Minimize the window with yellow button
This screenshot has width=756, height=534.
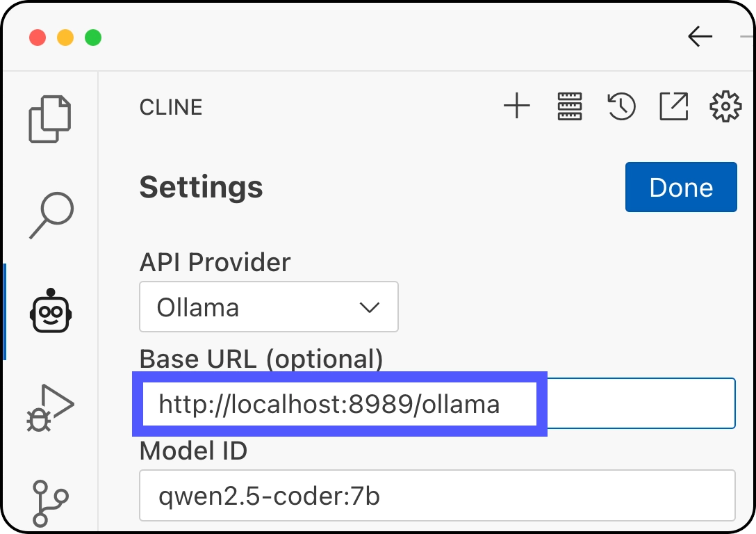pos(65,38)
